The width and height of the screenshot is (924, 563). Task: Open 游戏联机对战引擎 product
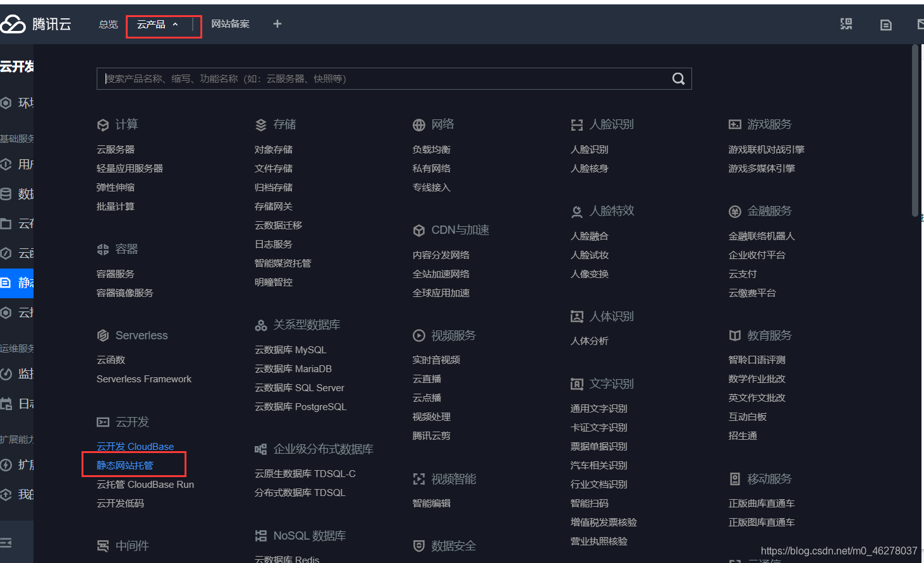click(x=767, y=150)
